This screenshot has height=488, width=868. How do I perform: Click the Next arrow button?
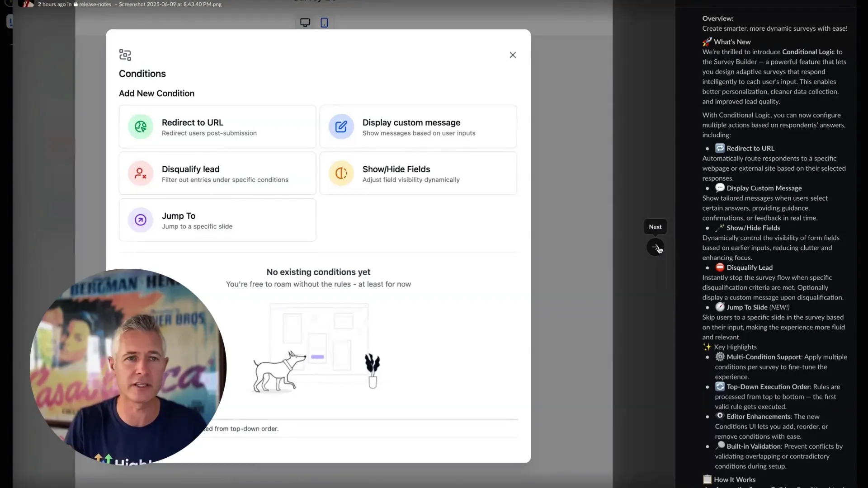point(655,247)
